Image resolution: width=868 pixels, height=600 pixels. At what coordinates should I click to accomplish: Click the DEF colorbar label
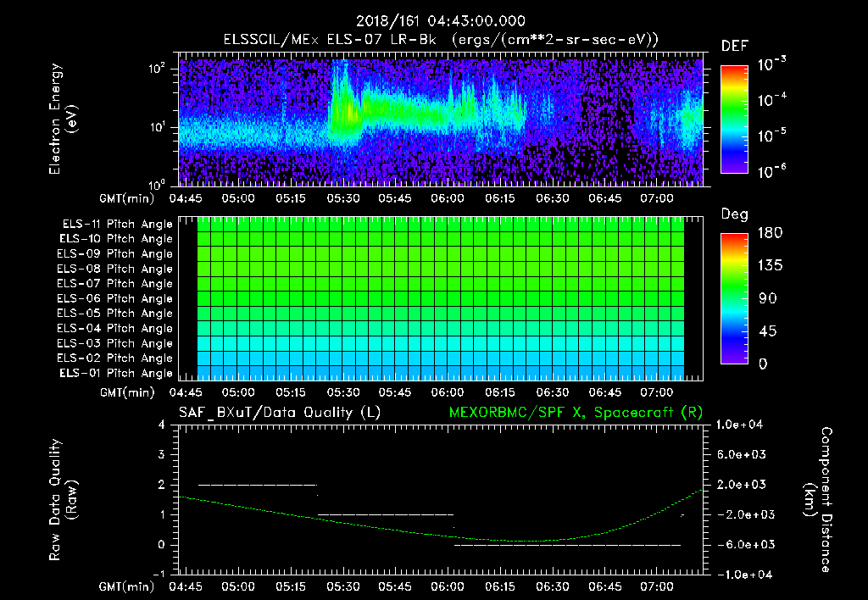[x=735, y=47]
